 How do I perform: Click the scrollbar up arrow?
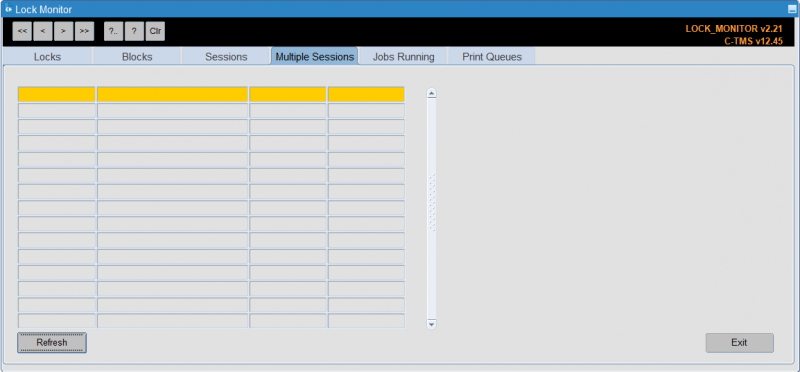pos(432,93)
